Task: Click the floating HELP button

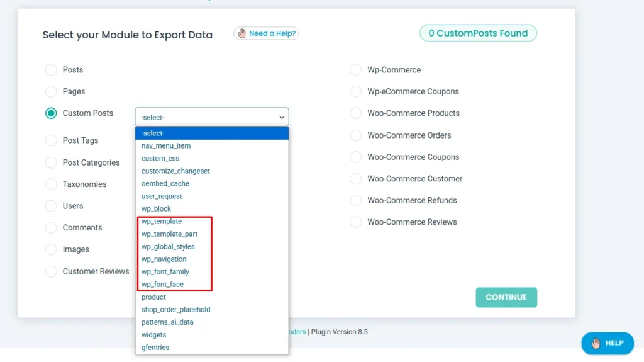Action: click(x=608, y=343)
